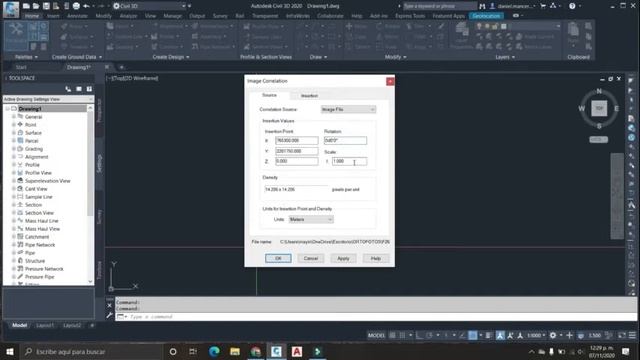Click the Rotation input field
The image size is (640, 360).
pos(345,140)
